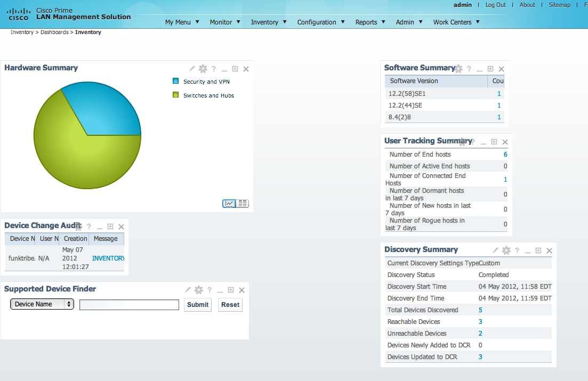Click the device search text field

tap(129, 305)
